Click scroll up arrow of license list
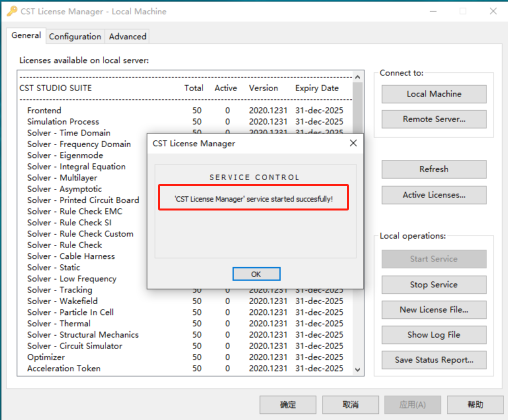 [x=357, y=77]
